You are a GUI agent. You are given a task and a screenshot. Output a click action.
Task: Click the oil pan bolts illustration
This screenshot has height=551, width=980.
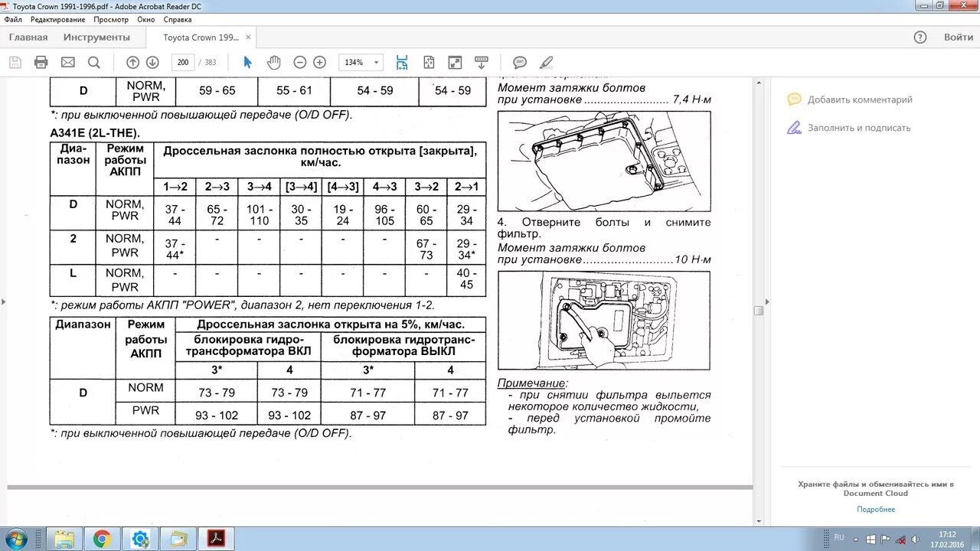pos(604,161)
